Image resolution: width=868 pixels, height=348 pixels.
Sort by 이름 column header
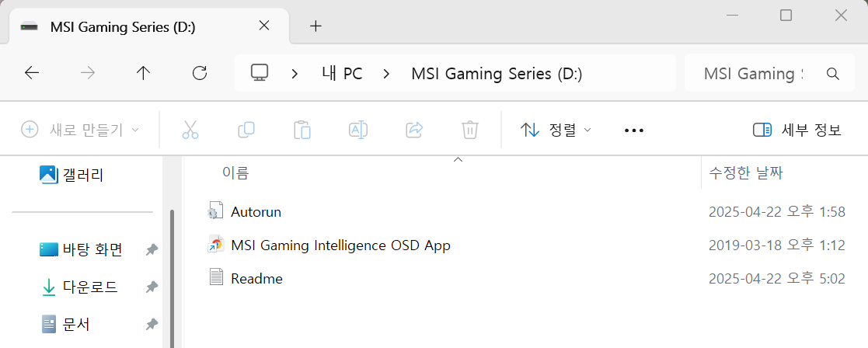pos(235,173)
